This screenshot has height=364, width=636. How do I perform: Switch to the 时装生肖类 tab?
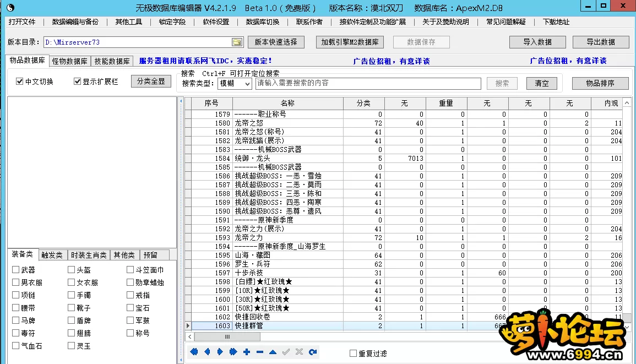click(x=89, y=256)
